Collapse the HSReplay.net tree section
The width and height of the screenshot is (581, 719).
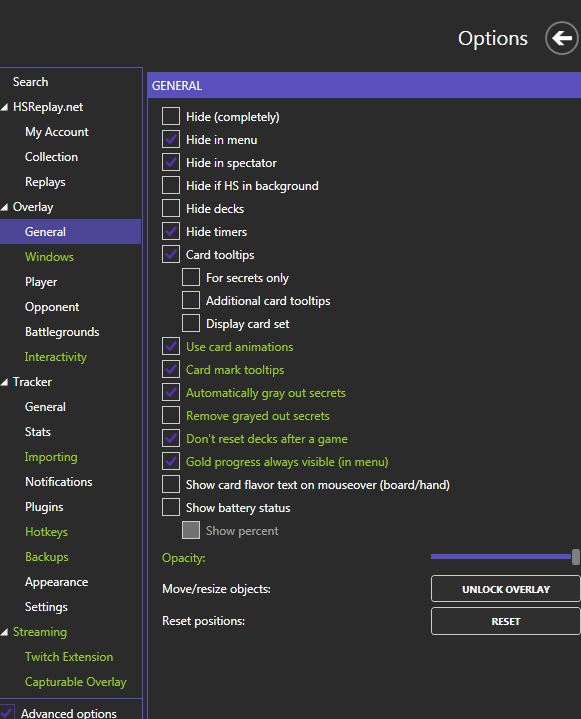point(5,107)
